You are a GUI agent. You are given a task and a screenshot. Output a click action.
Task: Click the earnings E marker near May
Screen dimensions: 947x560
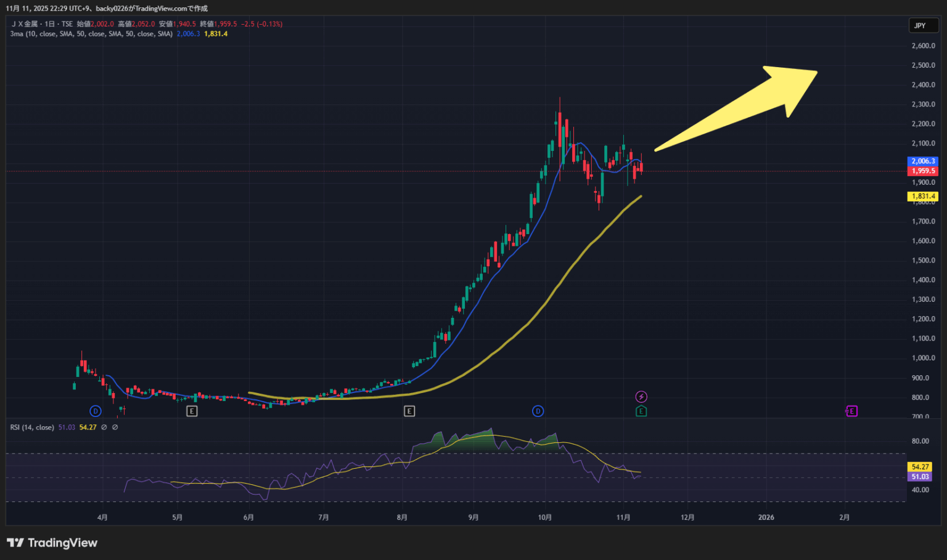click(x=192, y=411)
